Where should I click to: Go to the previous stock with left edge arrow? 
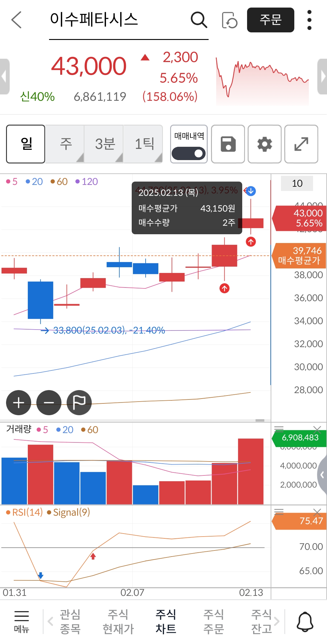4,77
